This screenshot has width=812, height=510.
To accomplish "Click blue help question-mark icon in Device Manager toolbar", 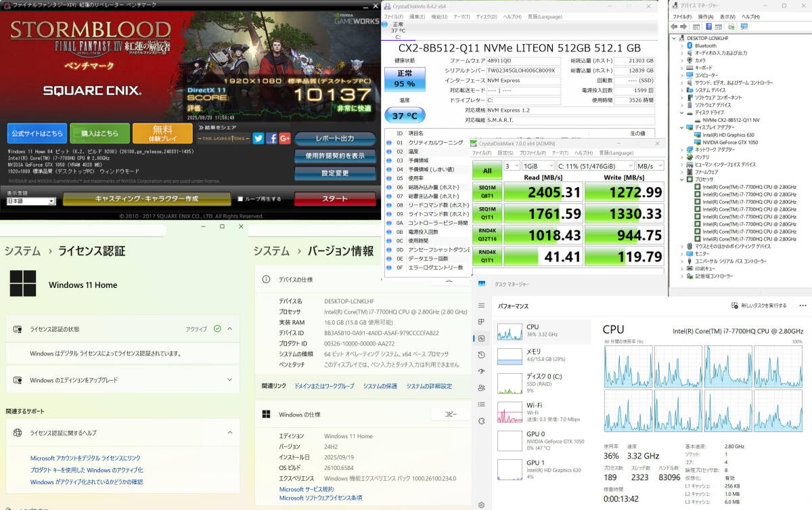I will click(710, 26).
